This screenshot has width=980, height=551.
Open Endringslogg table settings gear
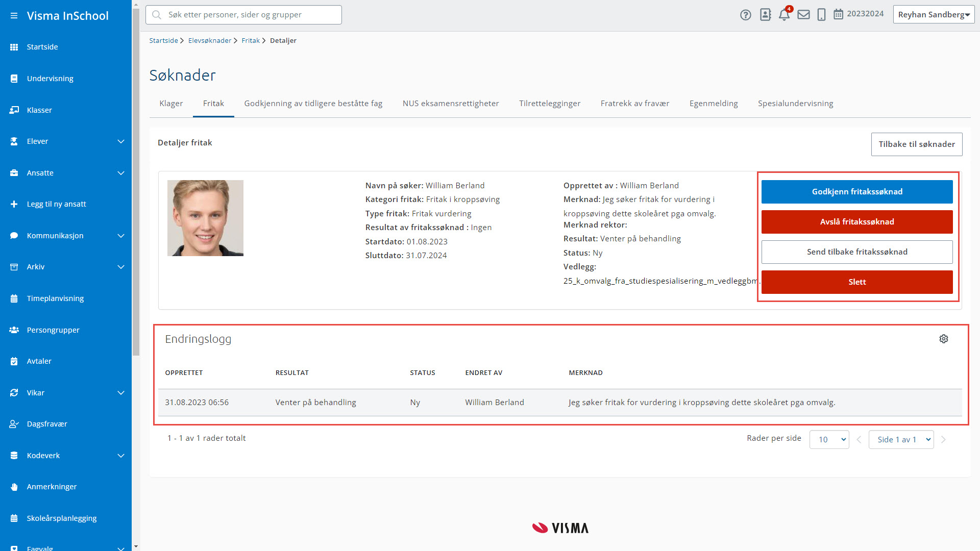click(944, 339)
